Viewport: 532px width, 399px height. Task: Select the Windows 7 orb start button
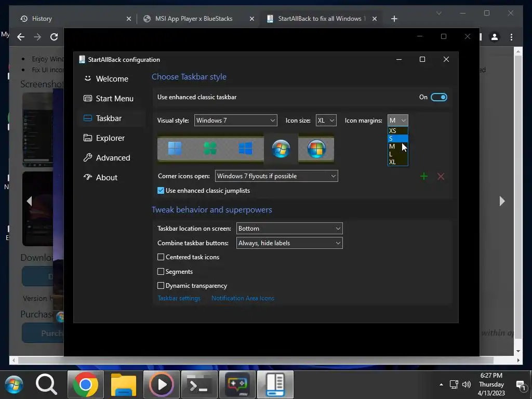pos(281,149)
